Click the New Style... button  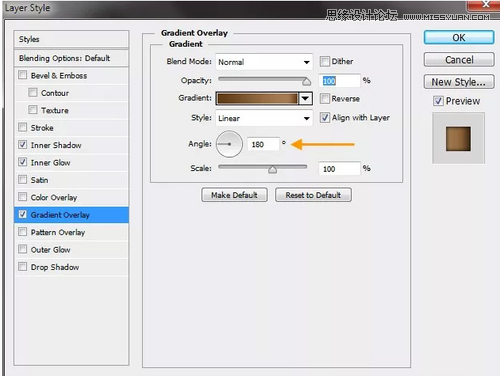coord(459,82)
